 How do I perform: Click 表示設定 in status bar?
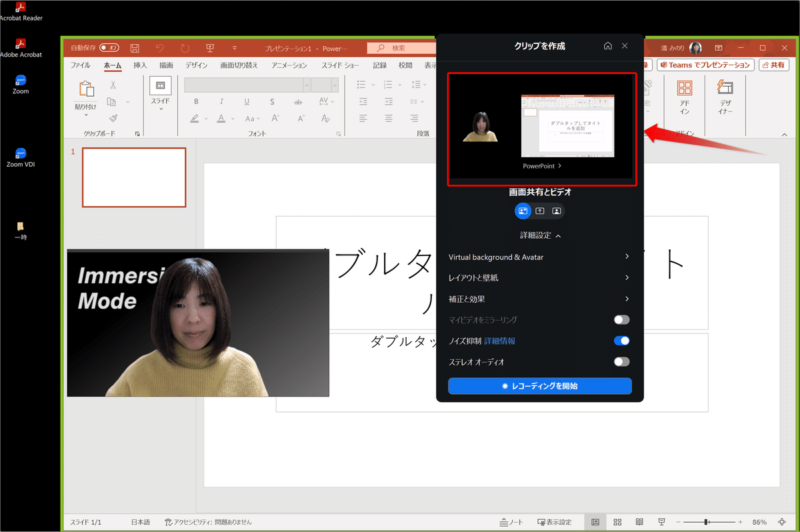(x=553, y=522)
